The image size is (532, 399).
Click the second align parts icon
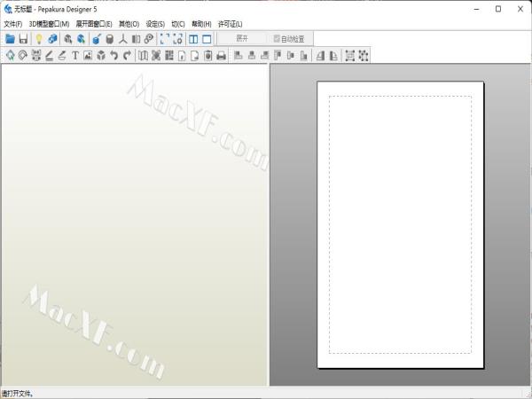pyautogui.click(x=252, y=55)
